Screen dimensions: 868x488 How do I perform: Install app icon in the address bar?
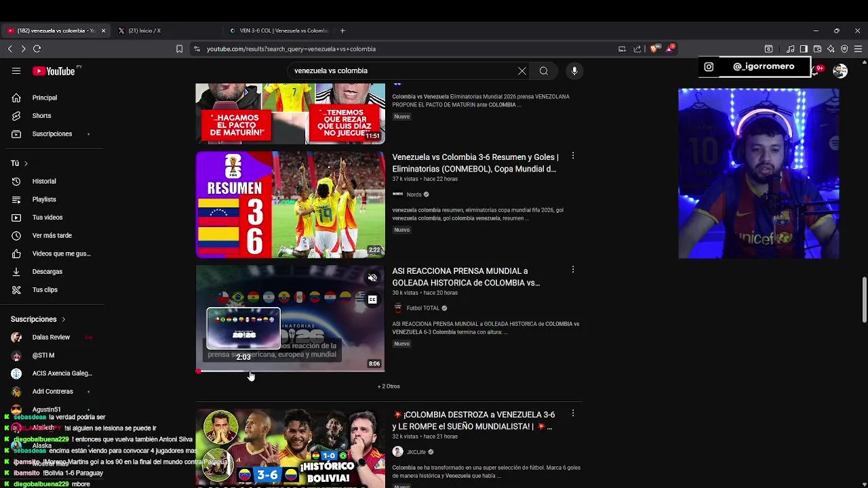click(622, 49)
